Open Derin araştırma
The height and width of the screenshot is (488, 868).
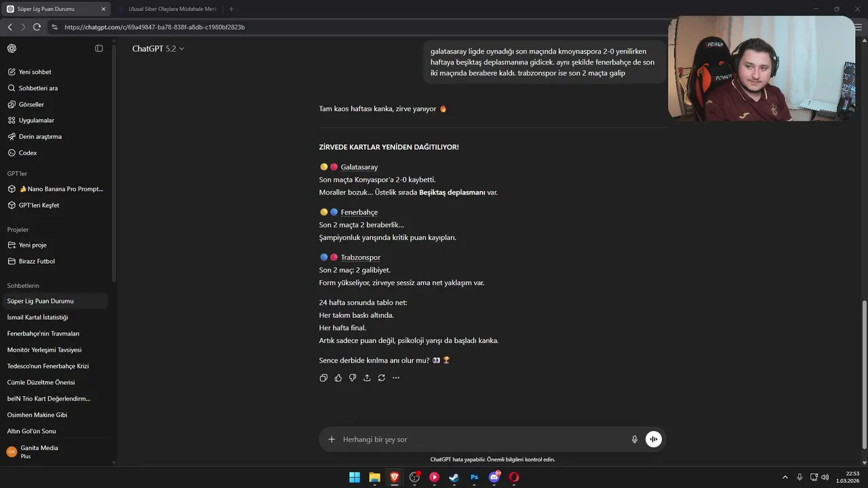point(54,136)
